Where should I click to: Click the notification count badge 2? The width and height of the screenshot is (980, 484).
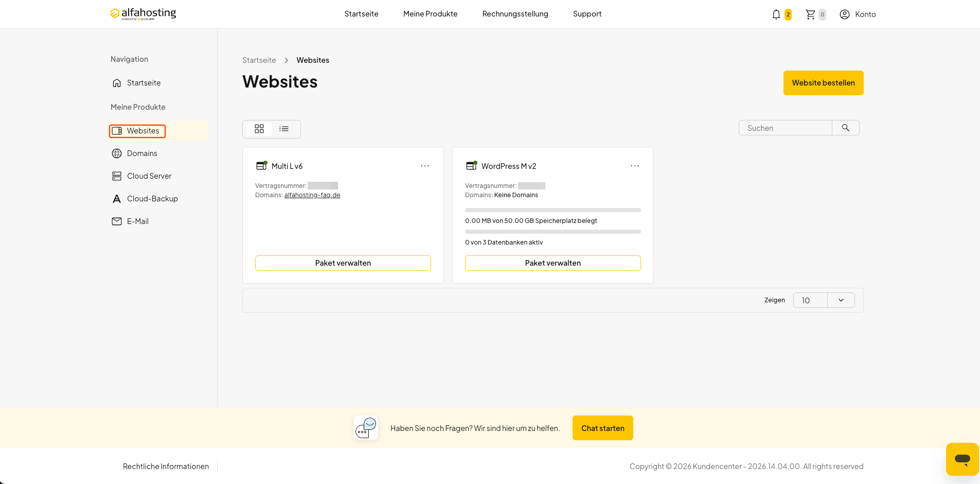(788, 14)
